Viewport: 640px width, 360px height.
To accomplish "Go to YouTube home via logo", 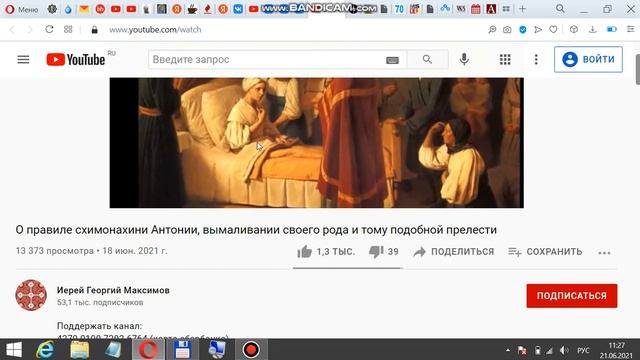I will point(76,60).
